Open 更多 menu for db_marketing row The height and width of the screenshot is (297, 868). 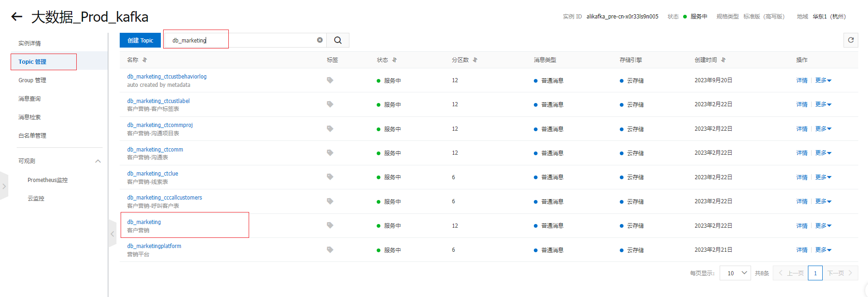(x=823, y=226)
